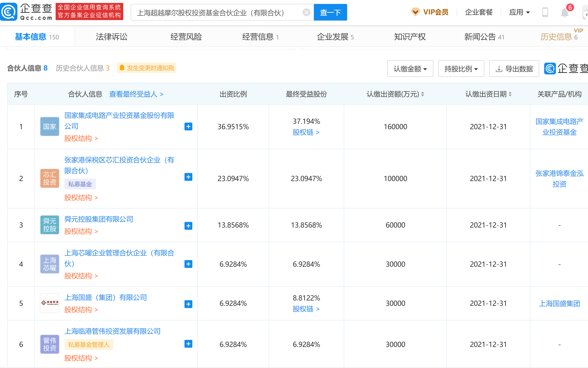Select the 36.9515% 出资比例 cell
The width and height of the screenshot is (588, 368).
[233, 127]
